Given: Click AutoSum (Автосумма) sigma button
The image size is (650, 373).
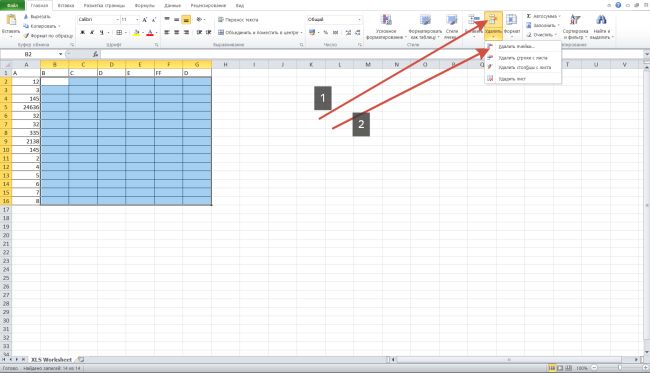Looking at the screenshot, I should 543,16.
